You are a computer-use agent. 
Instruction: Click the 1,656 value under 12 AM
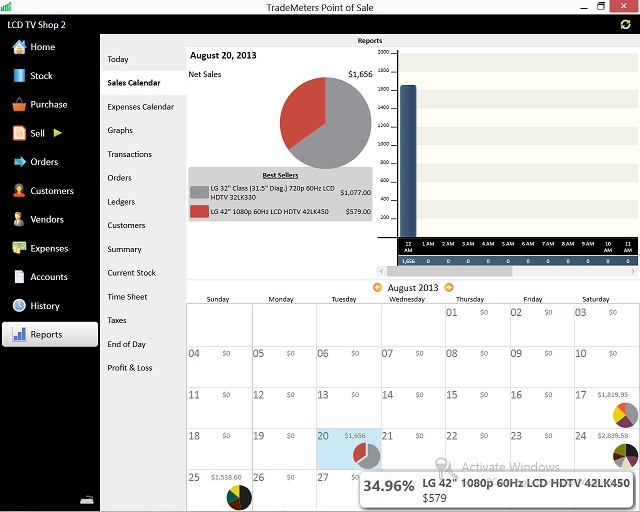pos(408,261)
